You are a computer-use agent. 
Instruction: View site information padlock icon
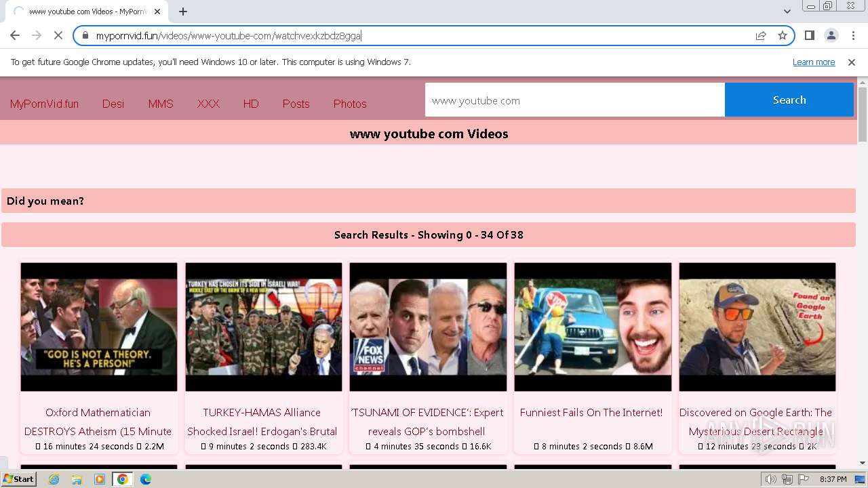point(85,35)
